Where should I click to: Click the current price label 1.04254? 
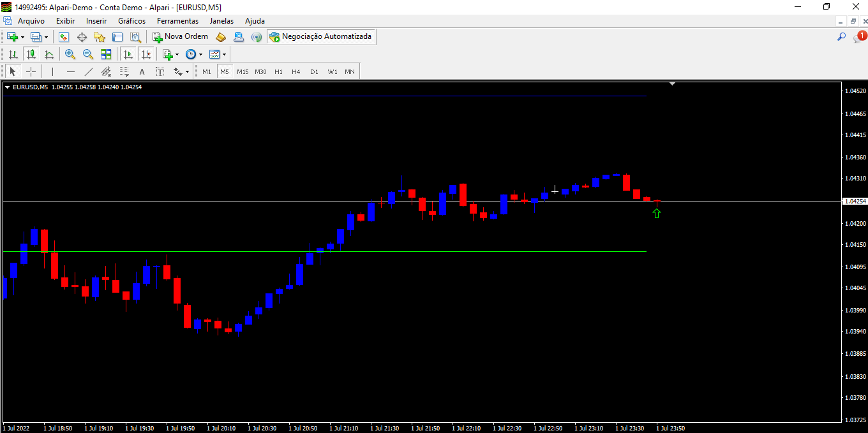click(855, 202)
